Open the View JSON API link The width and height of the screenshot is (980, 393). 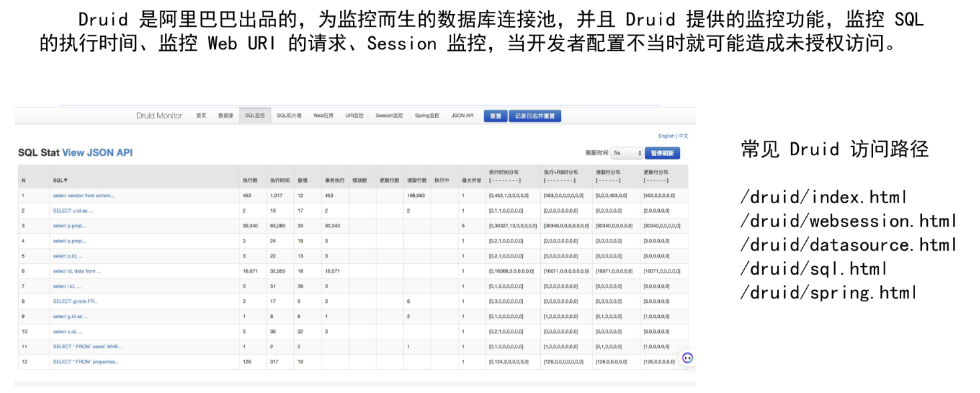[97, 152]
